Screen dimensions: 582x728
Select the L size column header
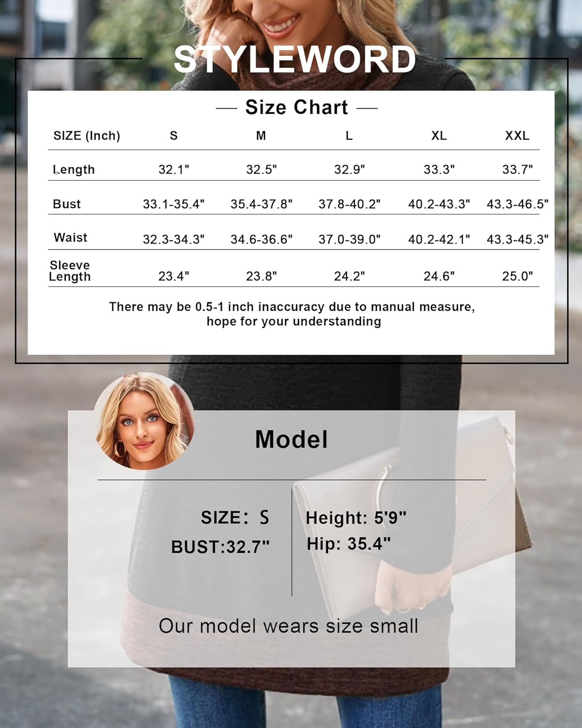pos(348,136)
